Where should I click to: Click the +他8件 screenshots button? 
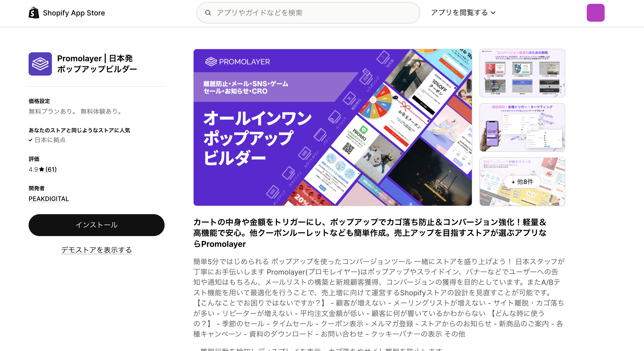[x=522, y=182]
